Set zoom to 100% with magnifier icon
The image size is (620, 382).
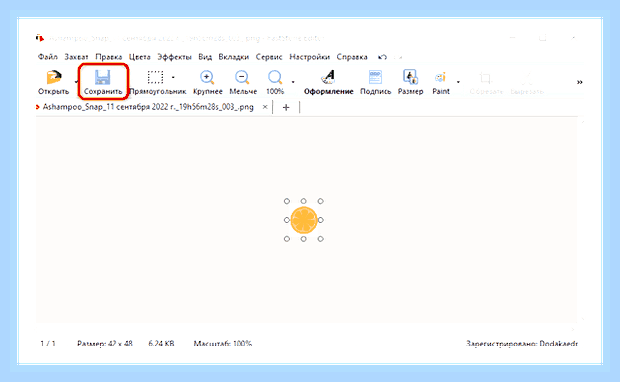(275, 78)
